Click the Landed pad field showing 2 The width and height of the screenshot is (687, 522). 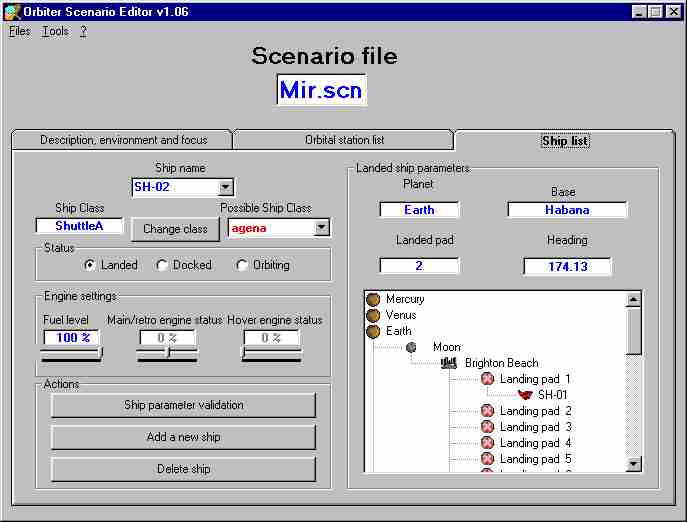(x=419, y=266)
